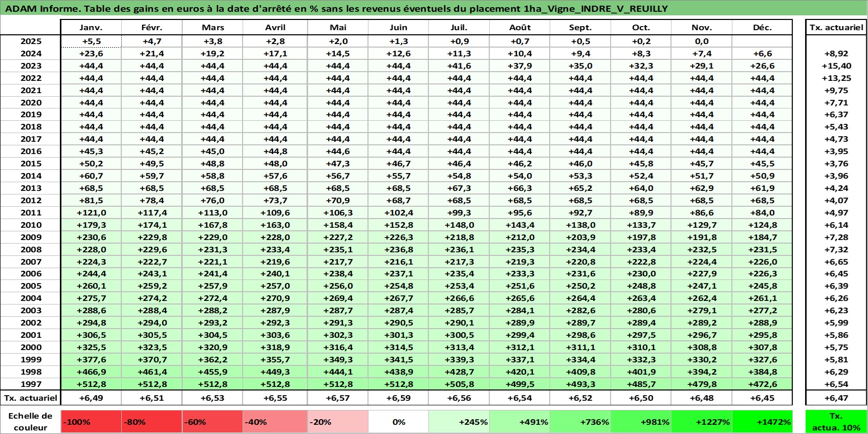
Task: Click the 2000 Janv. value +325,5
Action: coord(91,347)
